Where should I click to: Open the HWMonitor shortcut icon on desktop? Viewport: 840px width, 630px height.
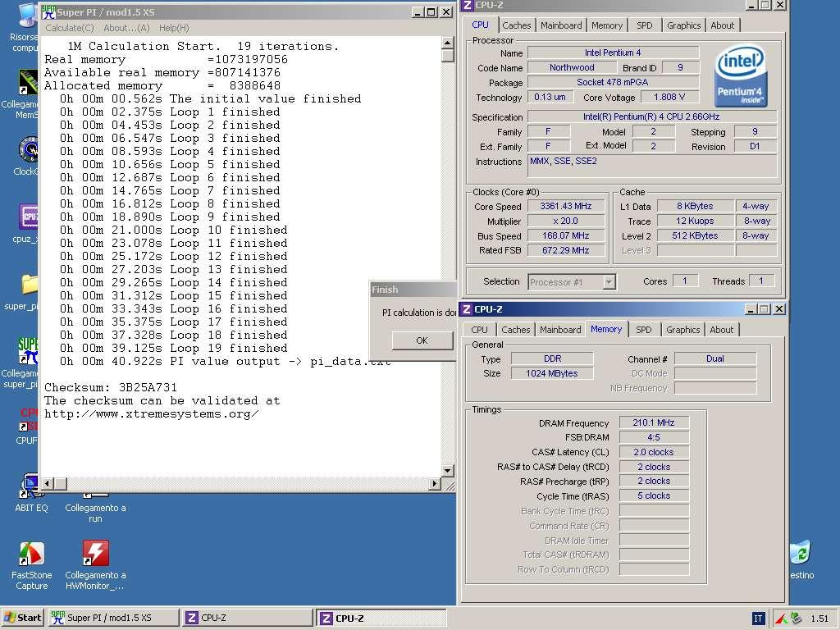95,554
